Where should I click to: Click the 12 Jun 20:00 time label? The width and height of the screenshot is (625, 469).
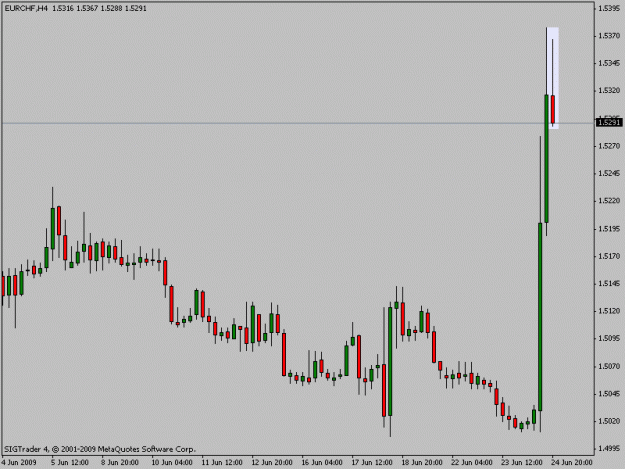coord(272,462)
